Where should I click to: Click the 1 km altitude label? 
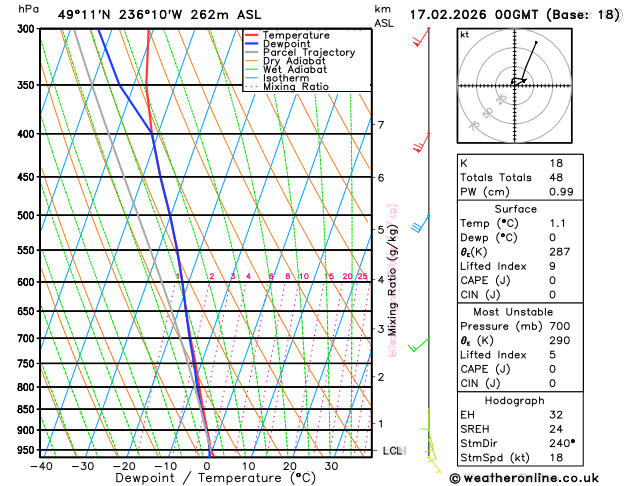click(x=381, y=423)
